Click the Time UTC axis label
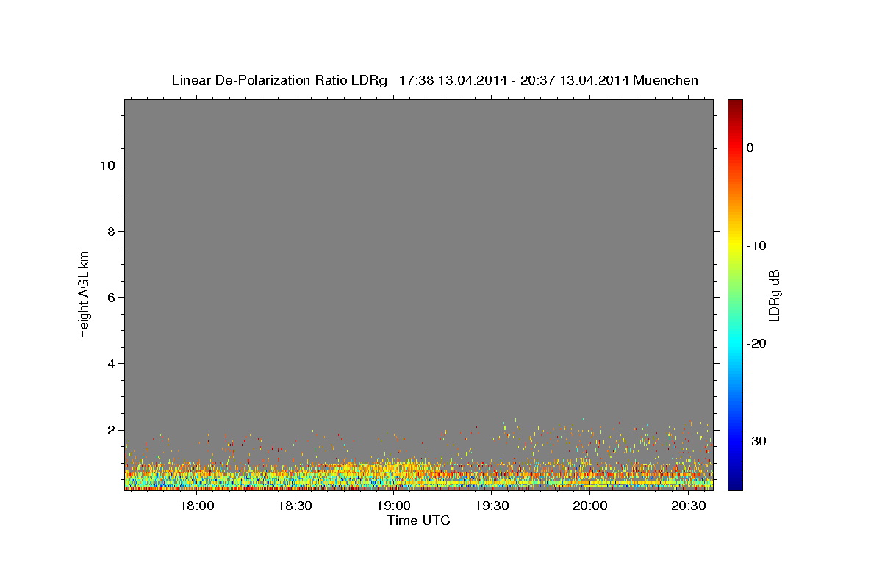The image size is (882, 588). (x=418, y=520)
